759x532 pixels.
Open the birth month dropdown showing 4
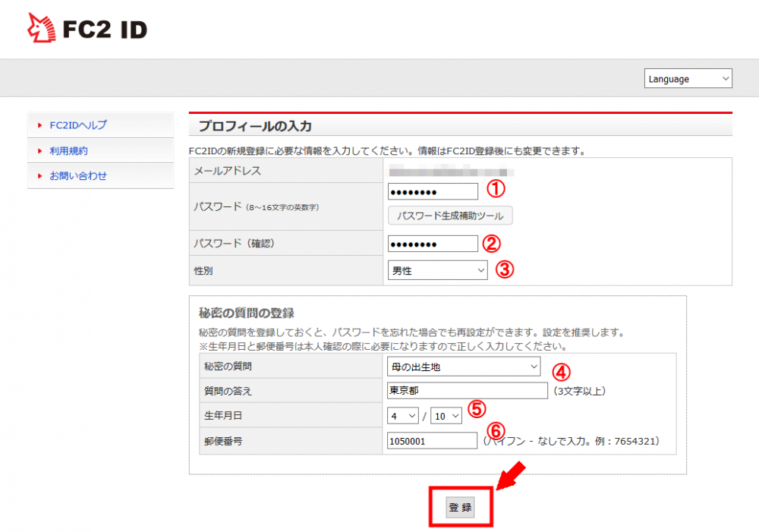(x=403, y=416)
